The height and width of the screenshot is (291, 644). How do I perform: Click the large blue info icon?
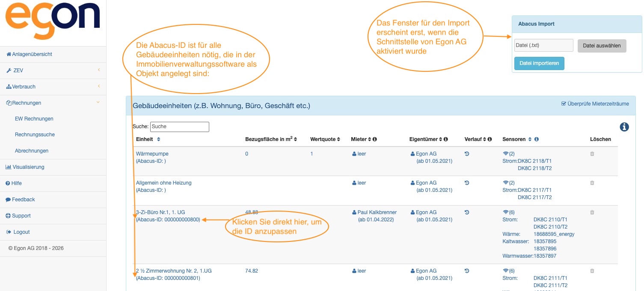tap(624, 127)
